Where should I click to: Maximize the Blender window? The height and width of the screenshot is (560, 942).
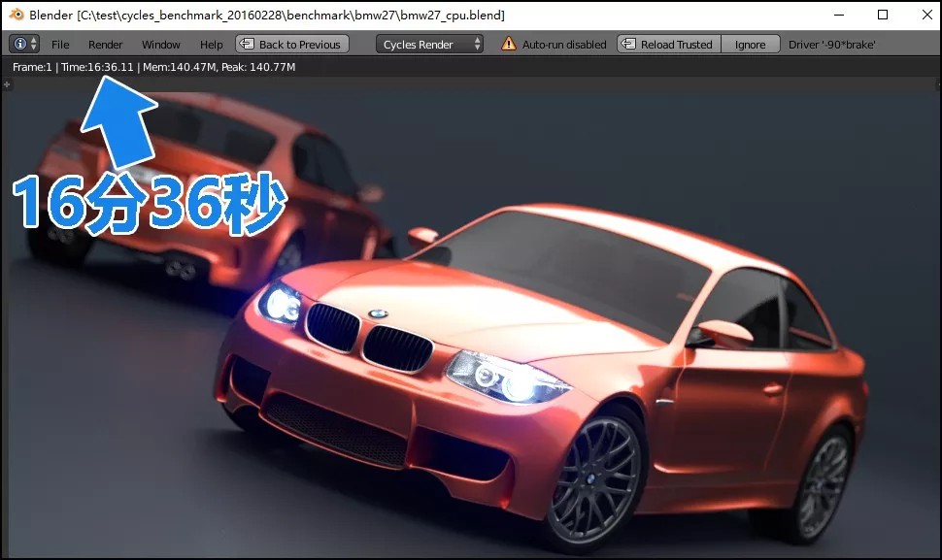pos(883,15)
